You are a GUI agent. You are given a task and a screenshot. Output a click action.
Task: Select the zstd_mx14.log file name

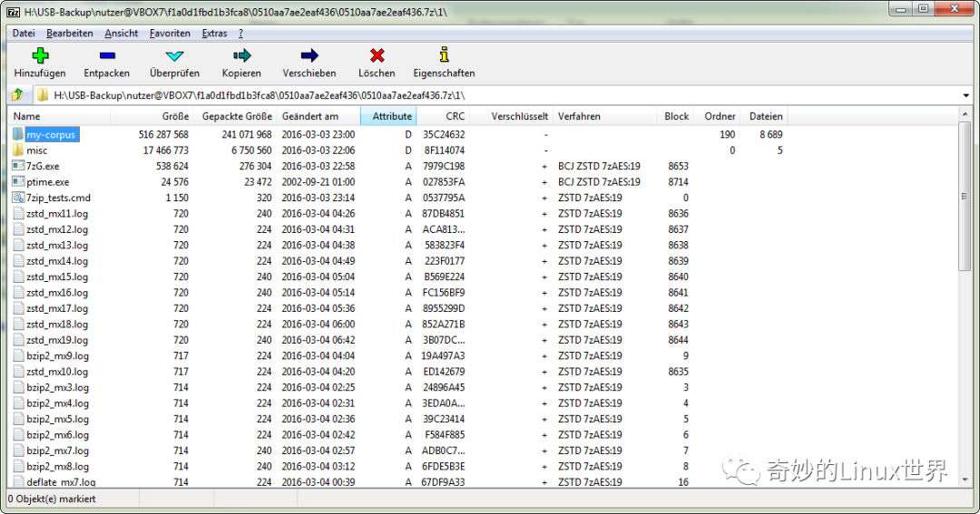coord(57,261)
